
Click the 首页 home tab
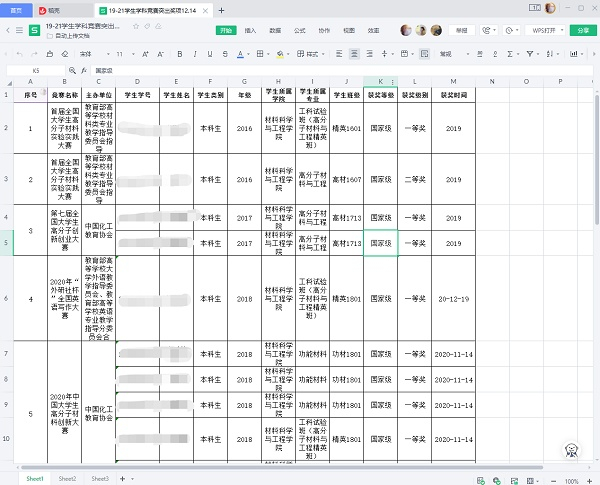(x=16, y=10)
